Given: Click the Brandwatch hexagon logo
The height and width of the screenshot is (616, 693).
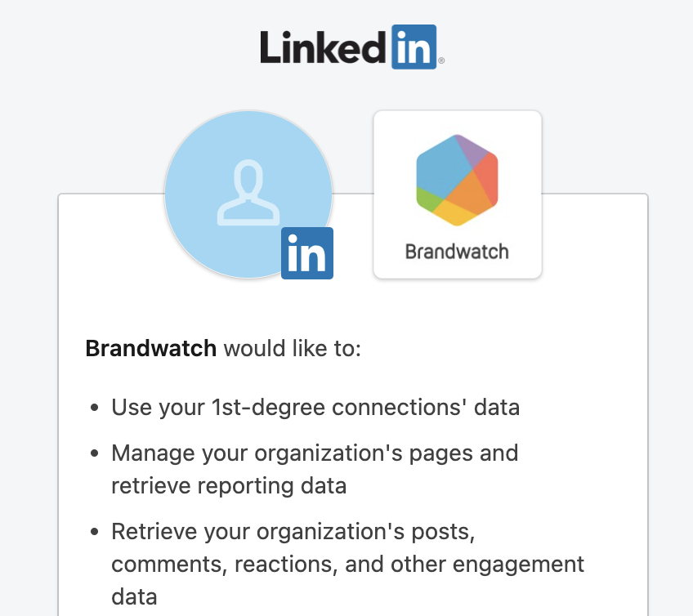Looking at the screenshot, I should pyautogui.click(x=458, y=181).
